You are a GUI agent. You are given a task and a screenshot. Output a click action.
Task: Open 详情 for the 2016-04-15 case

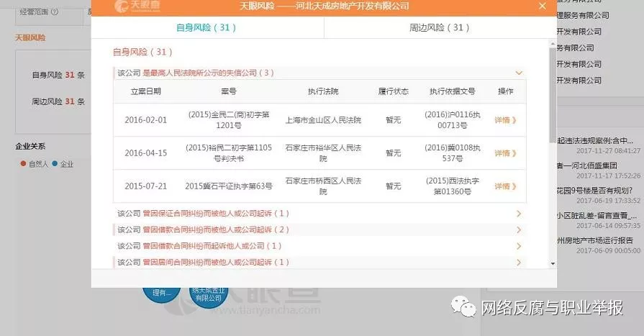pos(505,153)
